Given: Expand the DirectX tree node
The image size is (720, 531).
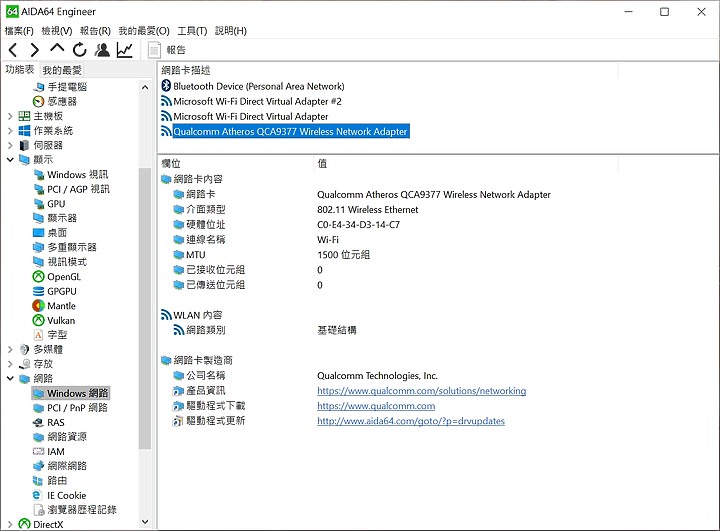Looking at the screenshot, I should point(10,524).
